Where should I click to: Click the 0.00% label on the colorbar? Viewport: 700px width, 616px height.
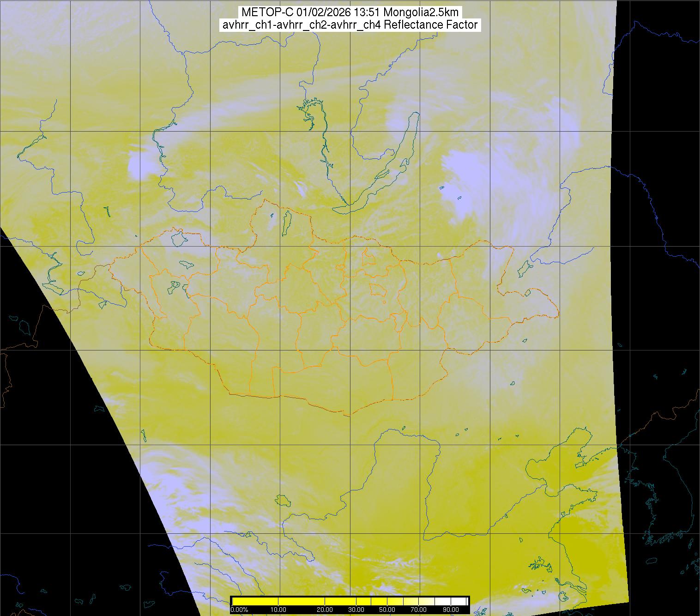click(x=239, y=610)
